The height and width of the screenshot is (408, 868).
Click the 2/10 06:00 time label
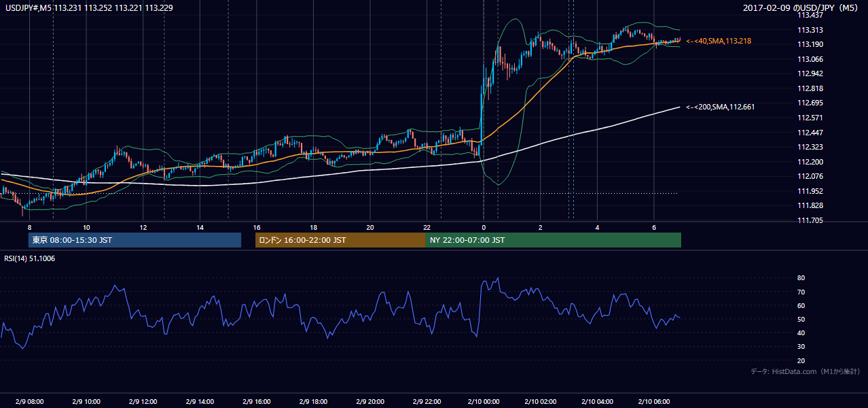653,401
